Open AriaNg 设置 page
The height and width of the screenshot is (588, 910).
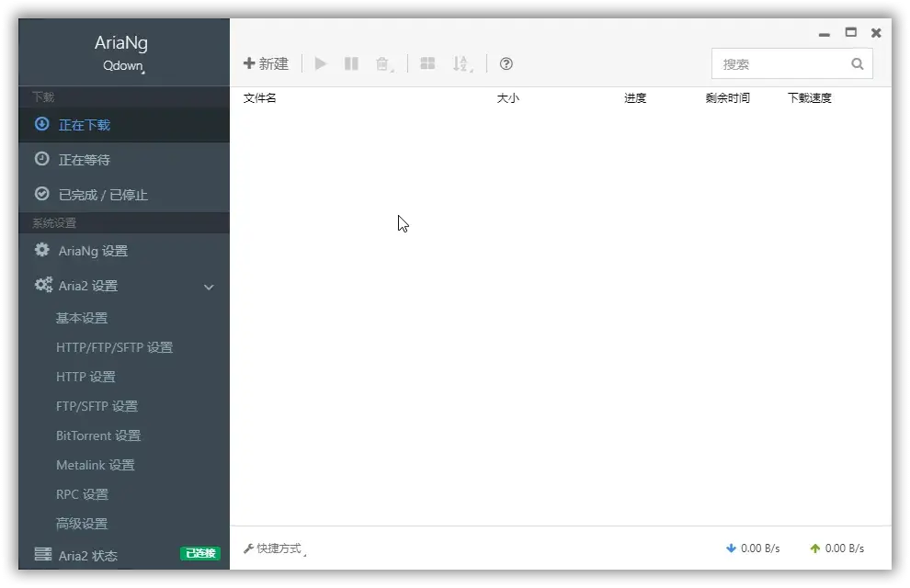[x=124, y=251]
